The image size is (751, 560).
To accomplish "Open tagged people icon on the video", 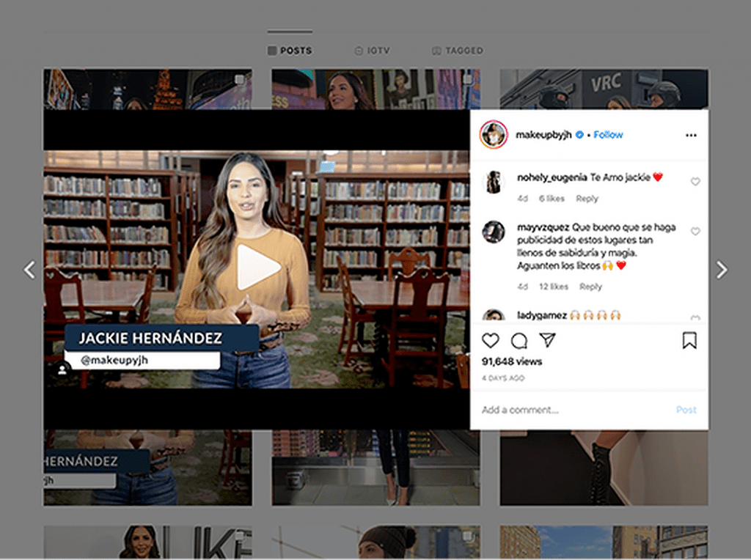I will pyautogui.click(x=62, y=369).
